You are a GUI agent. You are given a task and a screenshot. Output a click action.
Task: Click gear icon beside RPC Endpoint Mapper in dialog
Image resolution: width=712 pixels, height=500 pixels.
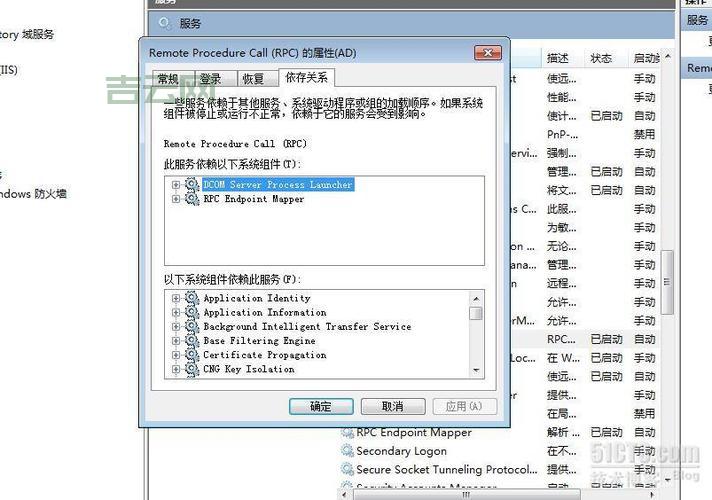pos(192,199)
